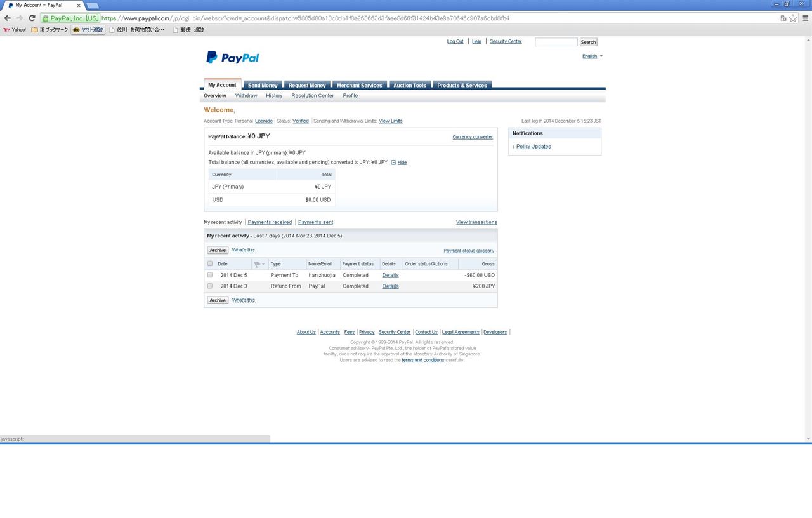Open the Products & Services tab
This screenshot has width=812, height=518.
(x=462, y=85)
